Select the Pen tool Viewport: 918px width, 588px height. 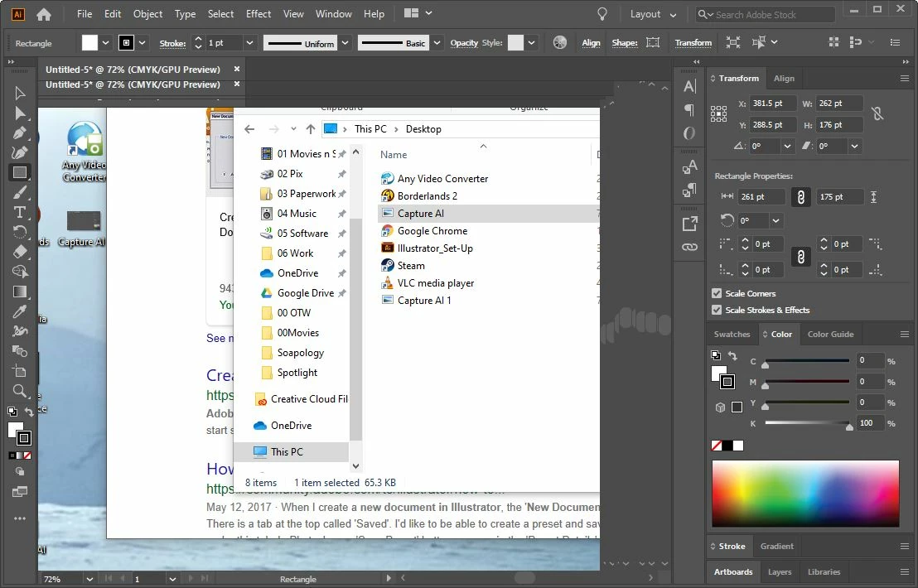[19, 133]
